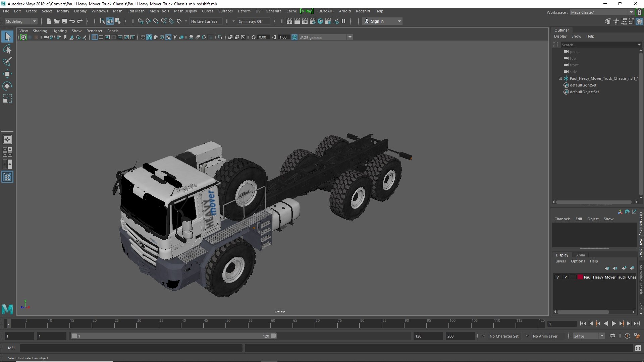The image size is (644, 362).
Task: Choose the Rotate tool in toolbox
Action: pos(7,86)
